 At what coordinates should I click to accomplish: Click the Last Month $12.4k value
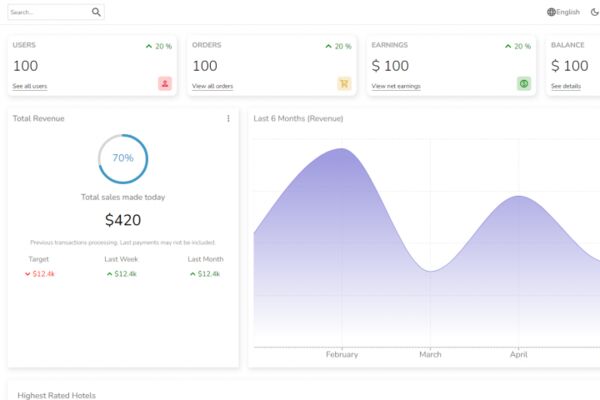(209, 274)
